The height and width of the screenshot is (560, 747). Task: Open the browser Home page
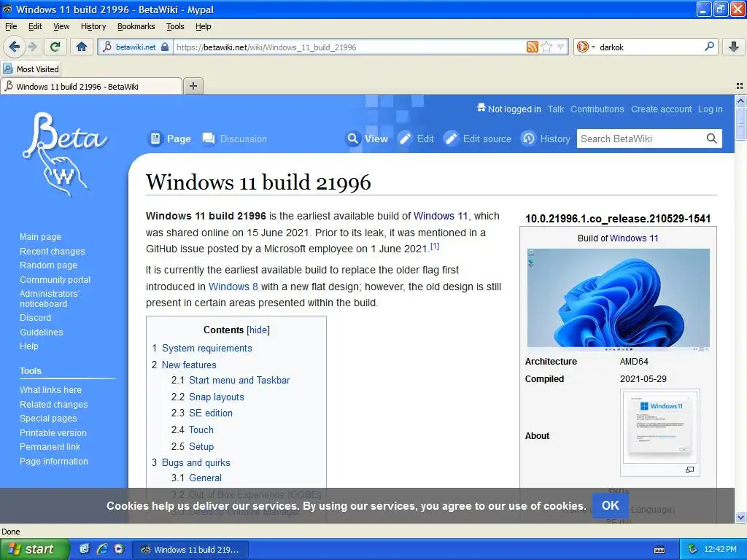click(82, 47)
